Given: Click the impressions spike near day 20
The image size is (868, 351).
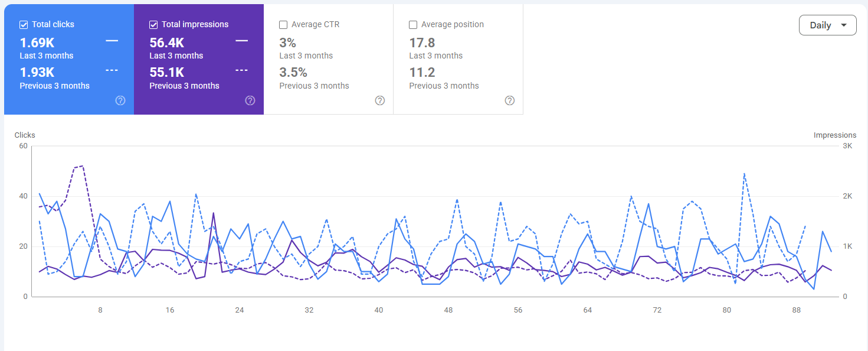Looking at the screenshot, I should tap(213, 214).
